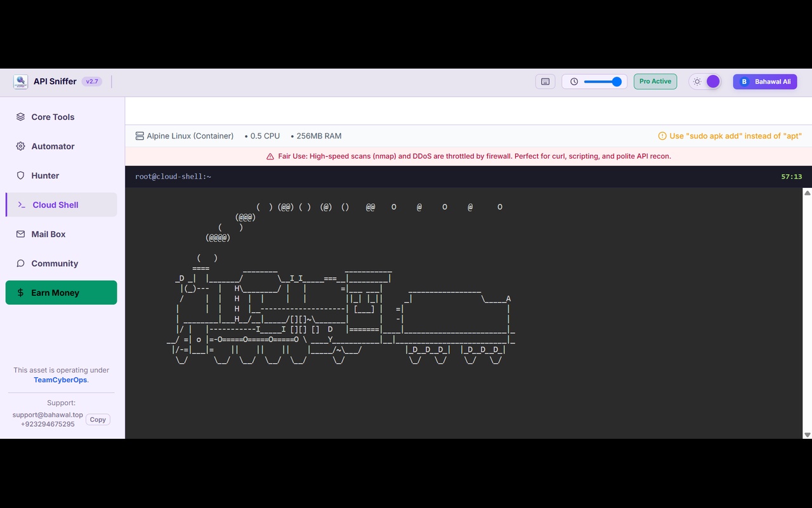Click the Hunter shield icon

point(20,175)
